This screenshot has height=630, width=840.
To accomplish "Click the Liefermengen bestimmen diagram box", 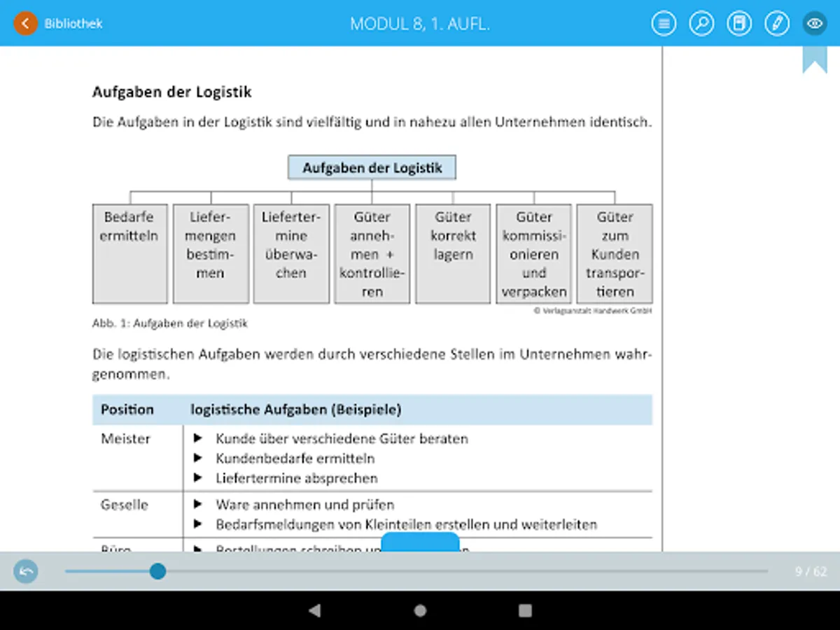I will pyautogui.click(x=211, y=253).
